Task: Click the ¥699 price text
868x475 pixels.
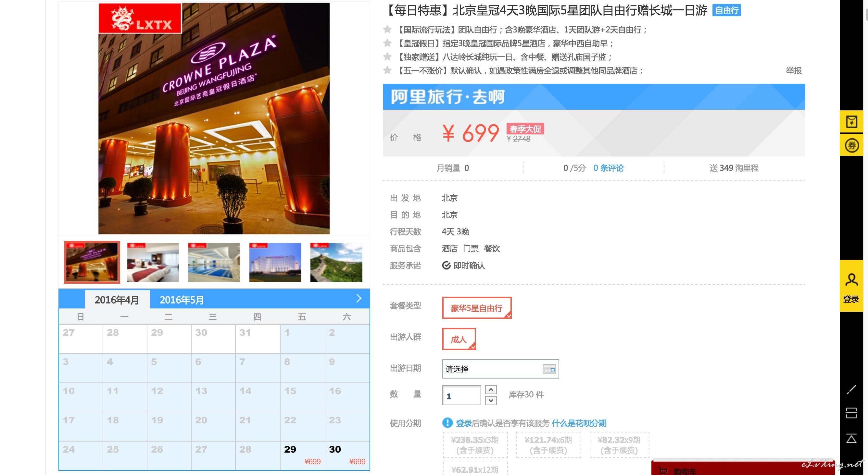Action: tap(471, 133)
